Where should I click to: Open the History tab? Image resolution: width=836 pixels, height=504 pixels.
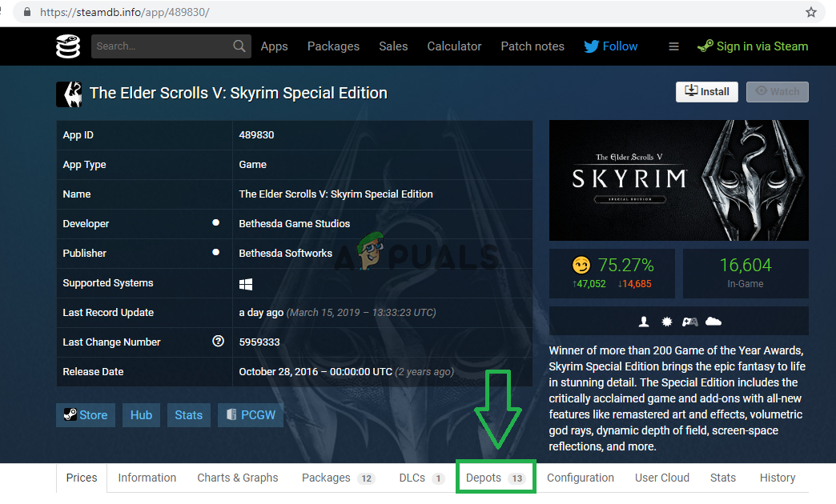[778, 478]
